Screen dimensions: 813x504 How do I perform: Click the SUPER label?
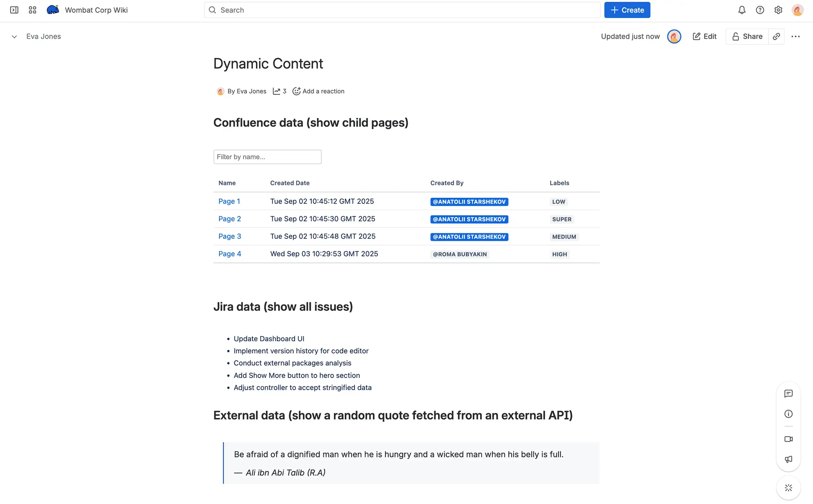point(562,219)
